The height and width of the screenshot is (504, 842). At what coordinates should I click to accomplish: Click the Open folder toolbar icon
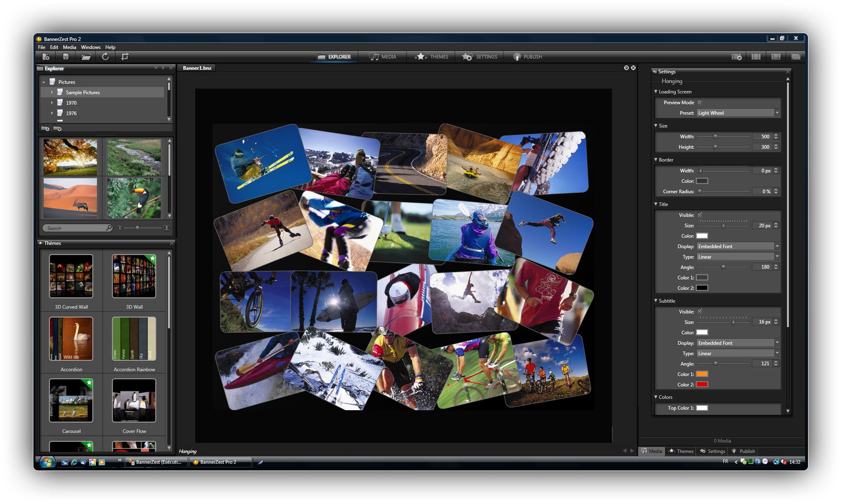86,57
